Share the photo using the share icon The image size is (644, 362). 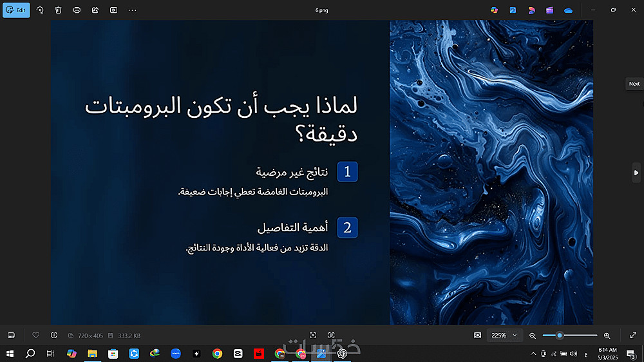95,10
